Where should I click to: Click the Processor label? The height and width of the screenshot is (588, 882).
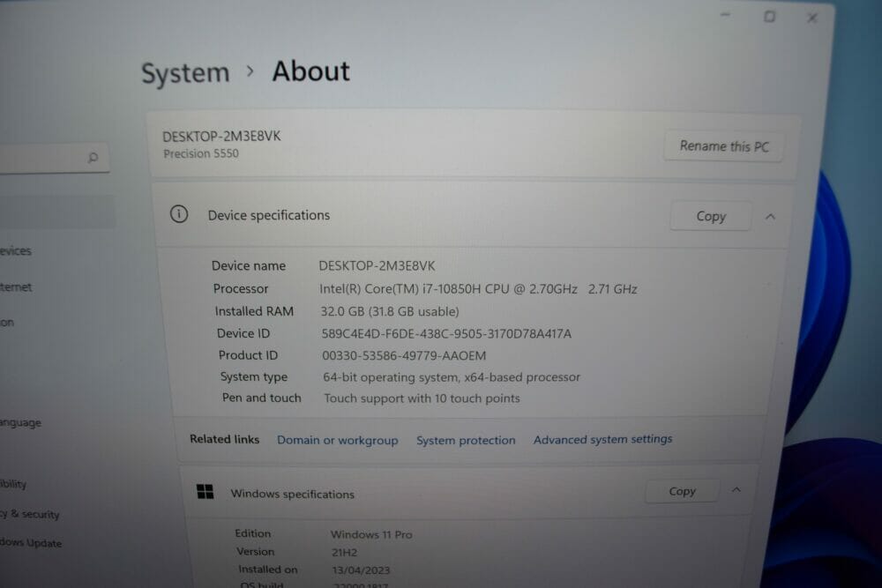click(x=241, y=289)
